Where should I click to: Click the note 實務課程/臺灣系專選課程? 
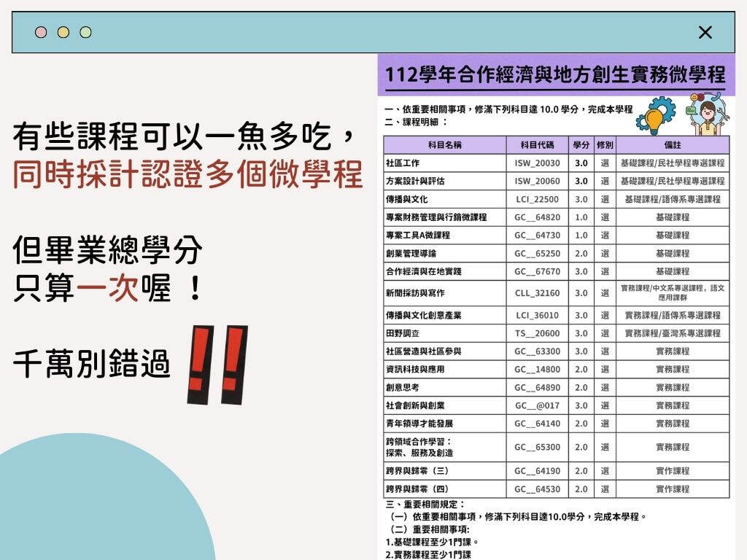(x=673, y=334)
